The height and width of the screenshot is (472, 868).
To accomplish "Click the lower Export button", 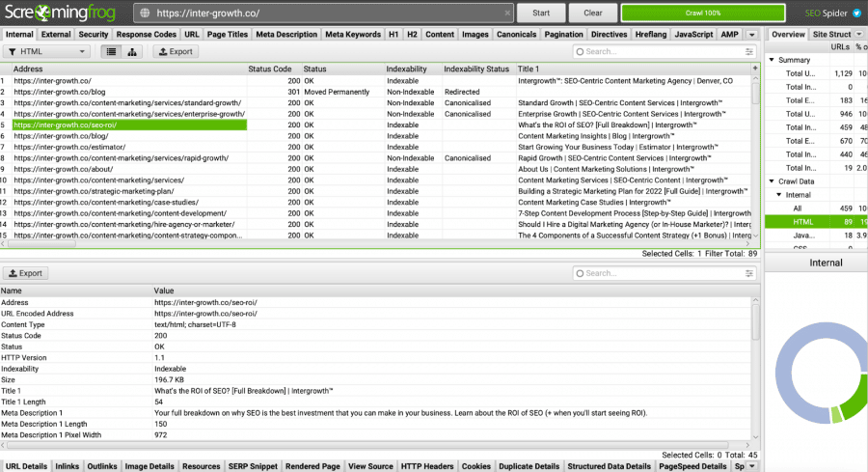I will [x=25, y=273].
